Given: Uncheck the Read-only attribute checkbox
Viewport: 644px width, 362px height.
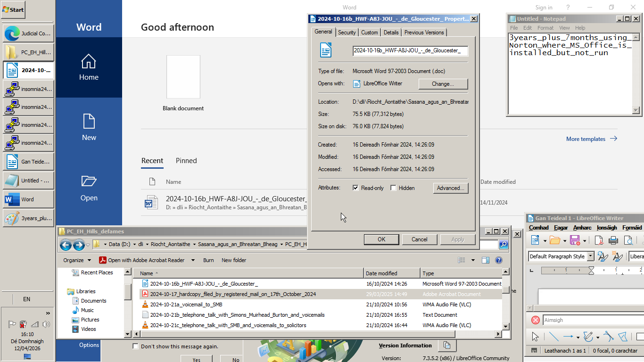Looking at the screenshot, I should coord(356,188).
